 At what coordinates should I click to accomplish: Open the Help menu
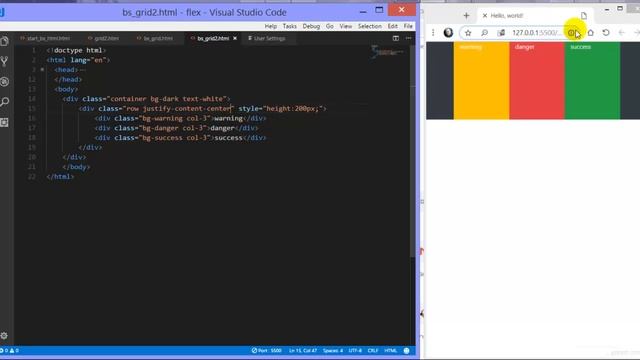click(x=271, y=26)
